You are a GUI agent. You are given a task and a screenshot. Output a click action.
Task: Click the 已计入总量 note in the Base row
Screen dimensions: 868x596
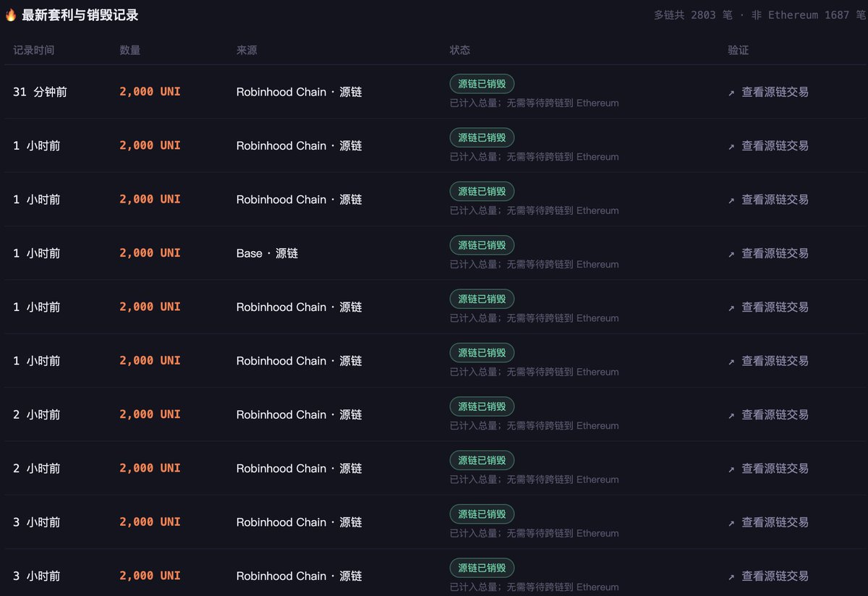pyautogui.click(x=535, y=265)
